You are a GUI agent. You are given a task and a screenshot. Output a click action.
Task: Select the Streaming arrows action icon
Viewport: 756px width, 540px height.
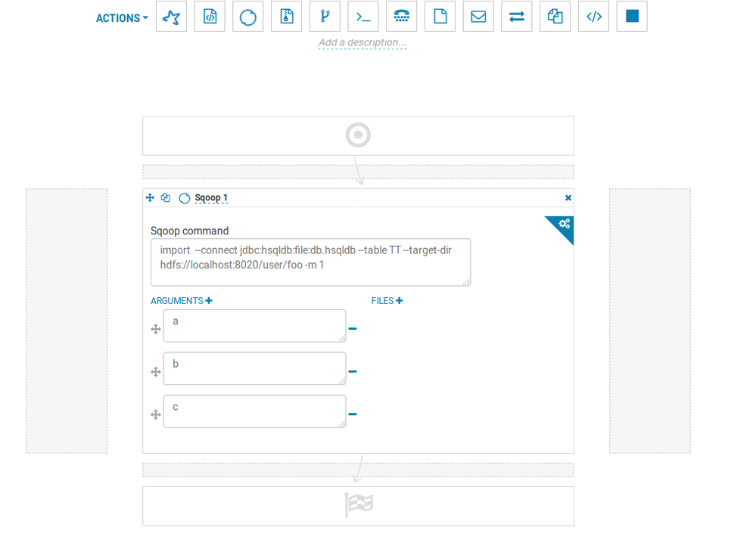click(517, 17)
